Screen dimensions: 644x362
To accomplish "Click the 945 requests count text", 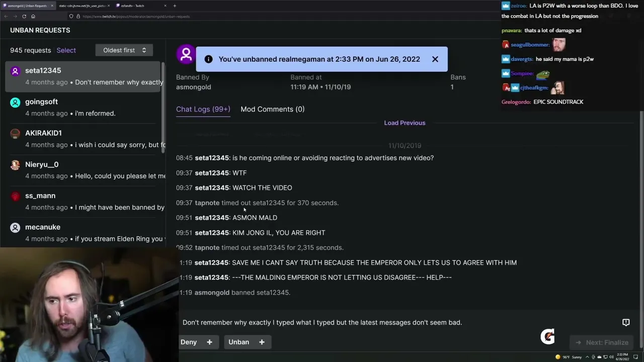I will click(30, 50).
